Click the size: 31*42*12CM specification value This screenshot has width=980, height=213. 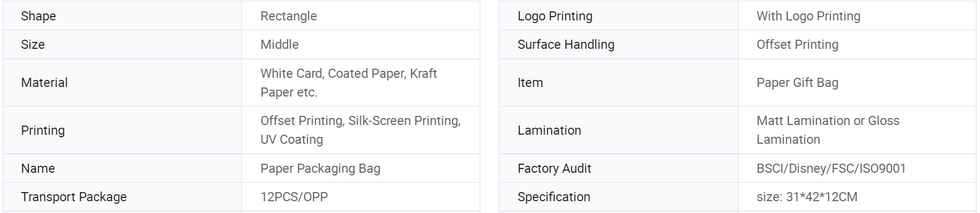click(806, 197)
